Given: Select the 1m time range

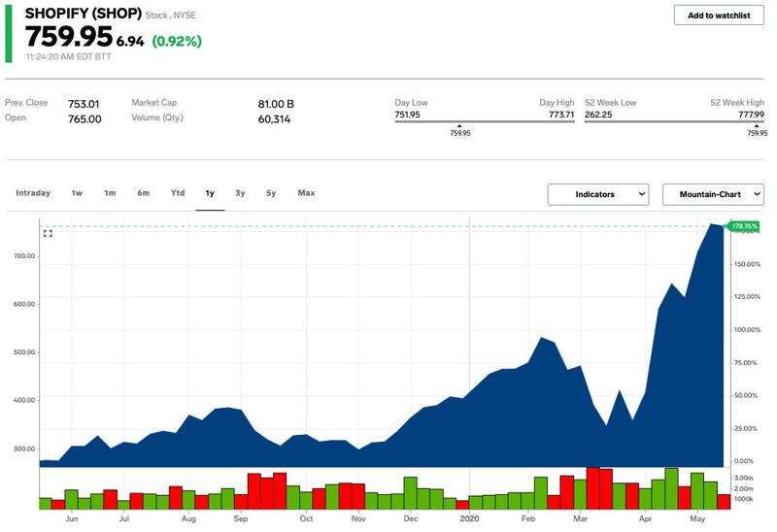Looking at the screenshot, I should click(x=110, y=193).
